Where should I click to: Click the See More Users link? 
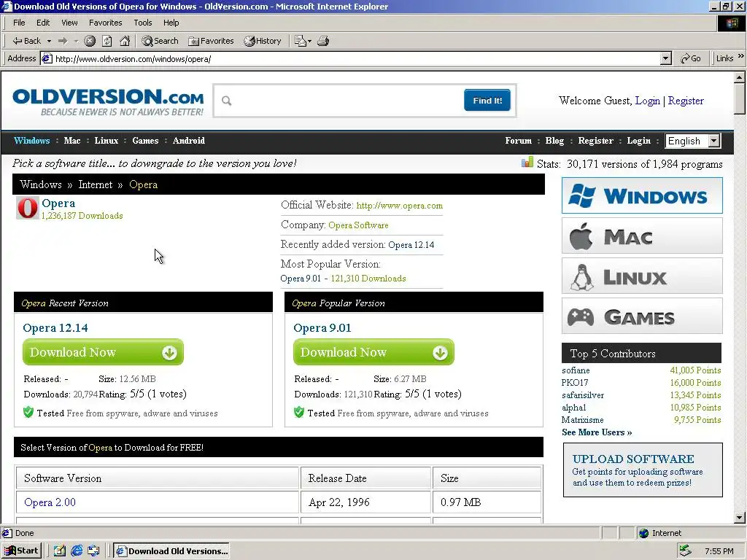[x=597, y=432]
